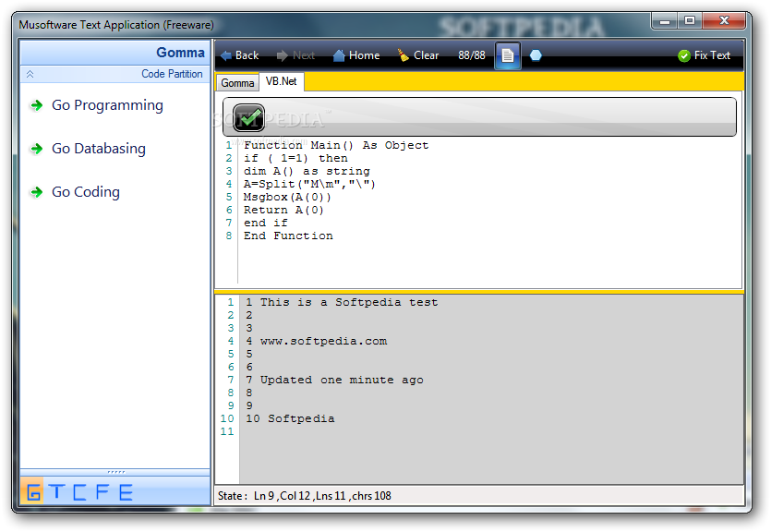The image size is (771, 532).
Task: Switch to the Gomma tab
Action: tap(237, 83)
